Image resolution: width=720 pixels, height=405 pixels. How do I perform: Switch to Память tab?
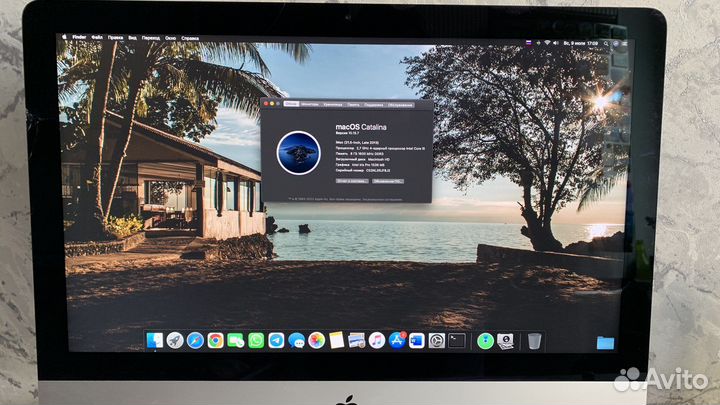pos(353,105)
